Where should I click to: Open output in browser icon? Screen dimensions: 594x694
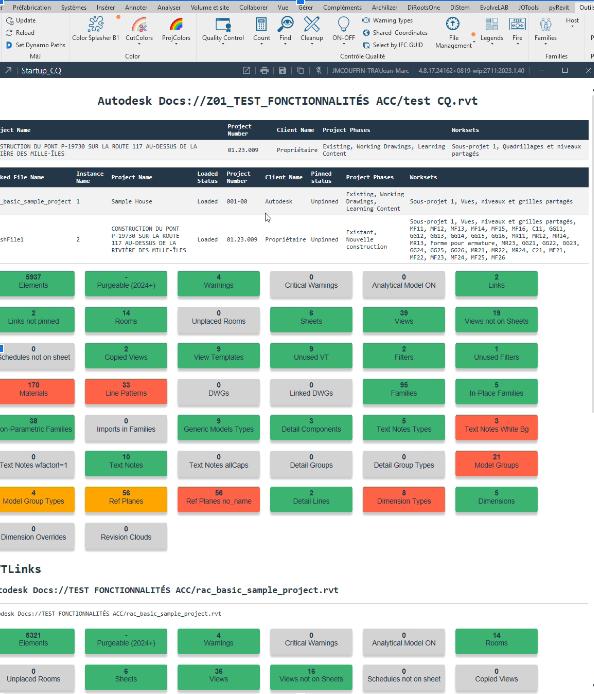click(x=247, y=70)
